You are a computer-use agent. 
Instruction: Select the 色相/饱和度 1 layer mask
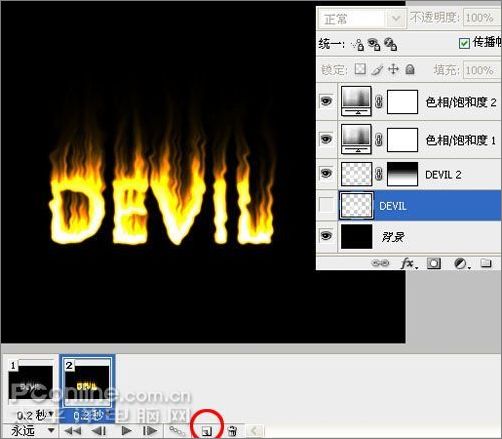[x=402, y=140]
